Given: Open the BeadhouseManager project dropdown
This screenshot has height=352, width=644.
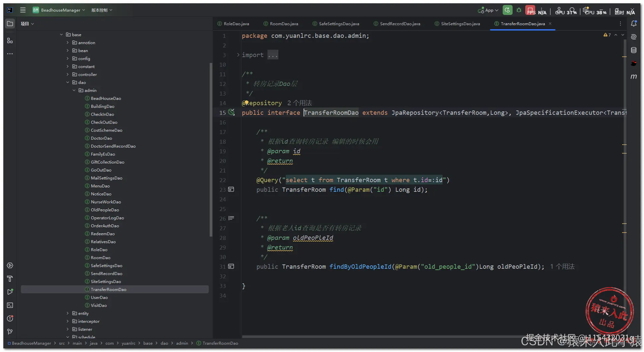Looking at the screenshot, I should (x=59, y=10).
